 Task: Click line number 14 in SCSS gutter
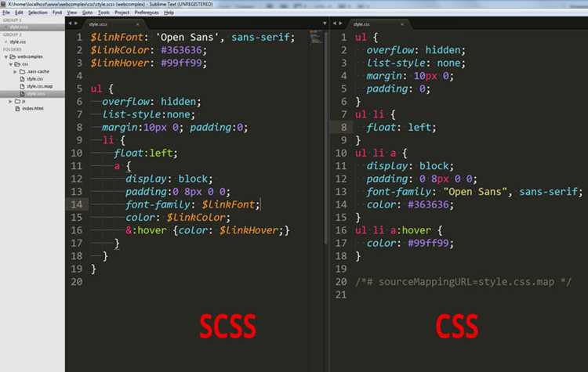(x=77, y=204)
